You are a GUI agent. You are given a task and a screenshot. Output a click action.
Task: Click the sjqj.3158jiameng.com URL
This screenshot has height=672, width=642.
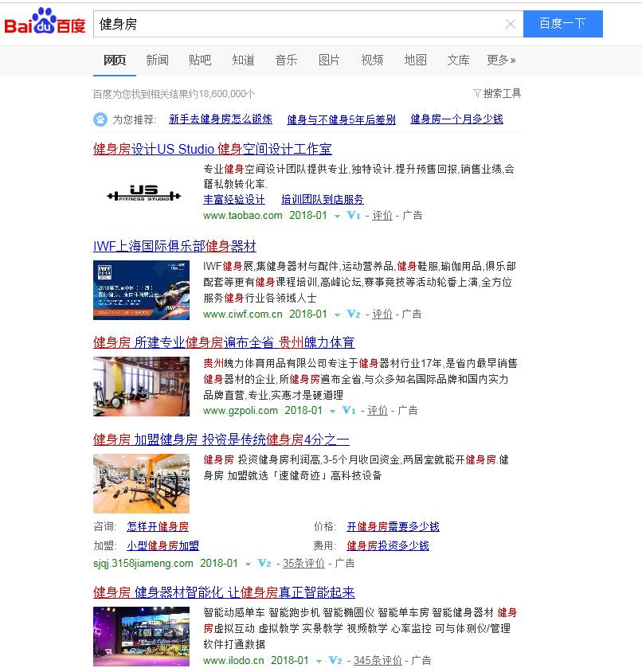(x=143, y=563)
